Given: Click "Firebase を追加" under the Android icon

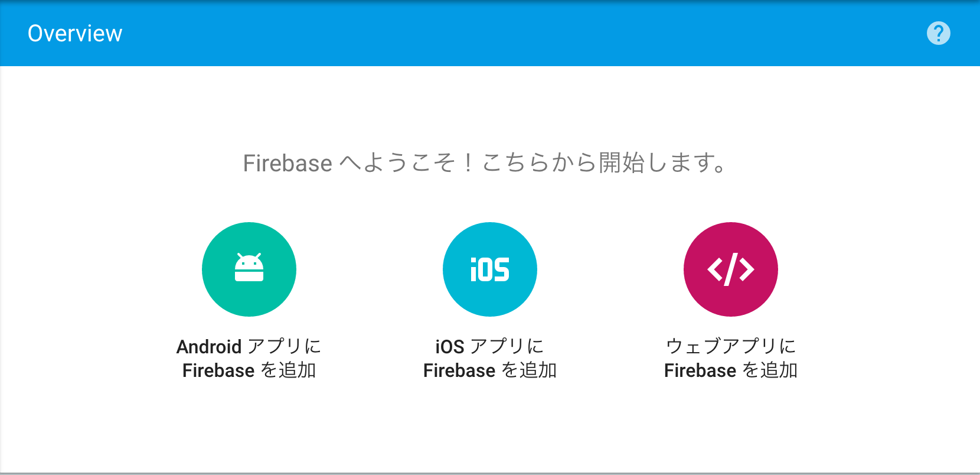Looking at the screenshot, I should pos(249,370).
